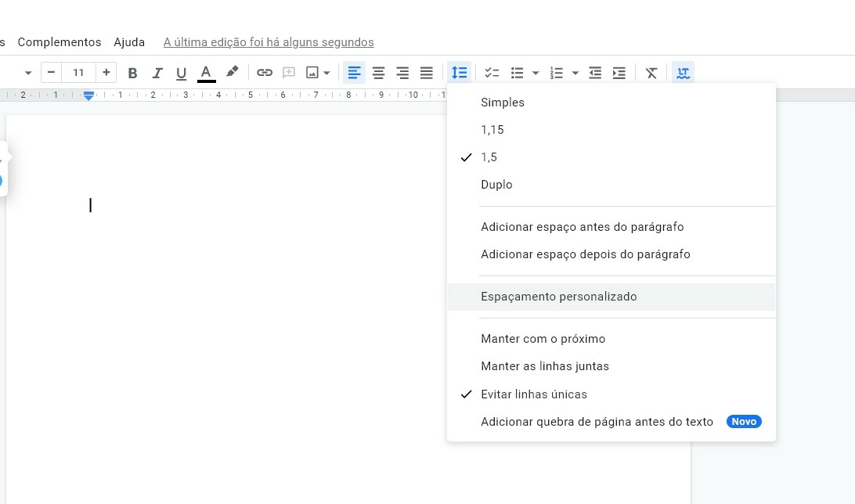
Task: Choose Adicionar espaço antes do parágrafo
Action: pyautogui.click(x=611, y=227)
